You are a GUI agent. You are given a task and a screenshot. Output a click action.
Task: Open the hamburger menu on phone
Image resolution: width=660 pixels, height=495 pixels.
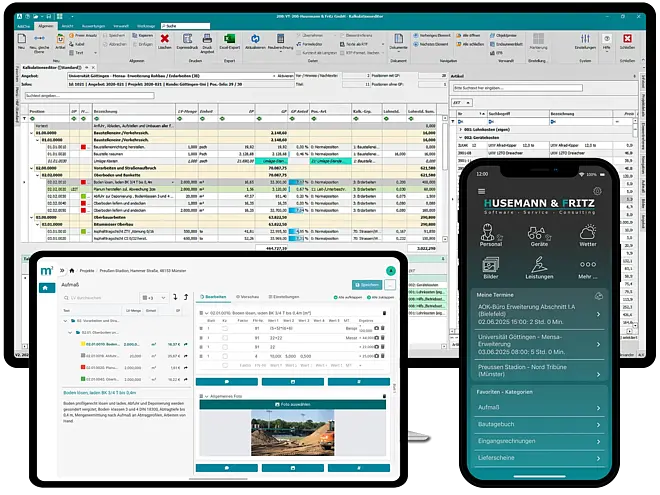[482, 192]
